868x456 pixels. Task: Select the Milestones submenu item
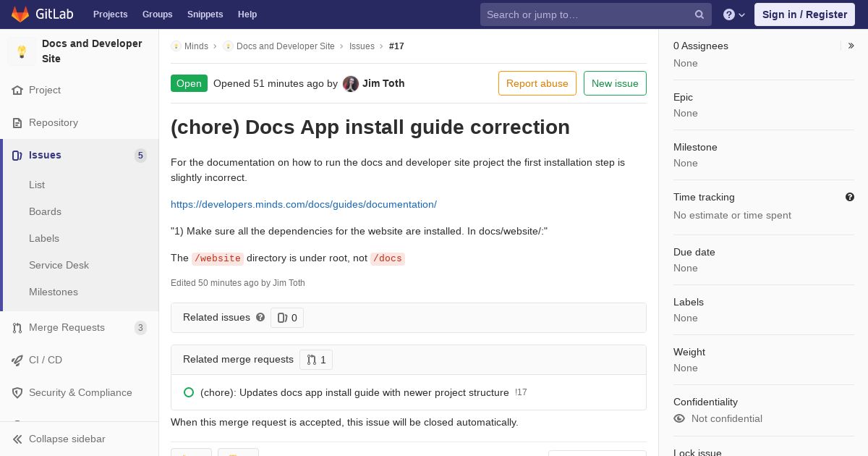pyautogui.click(x=54, y=292)
